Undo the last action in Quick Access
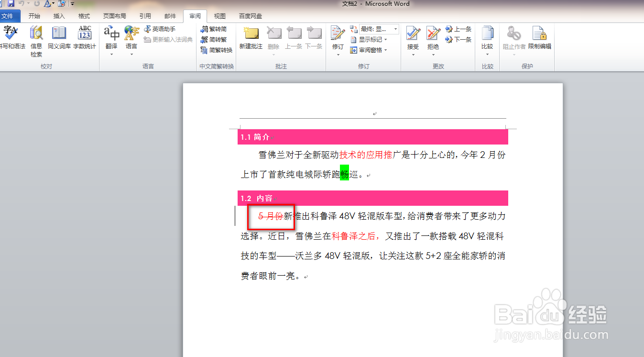This screenshot has height=357, width=644. coord(21,4)
